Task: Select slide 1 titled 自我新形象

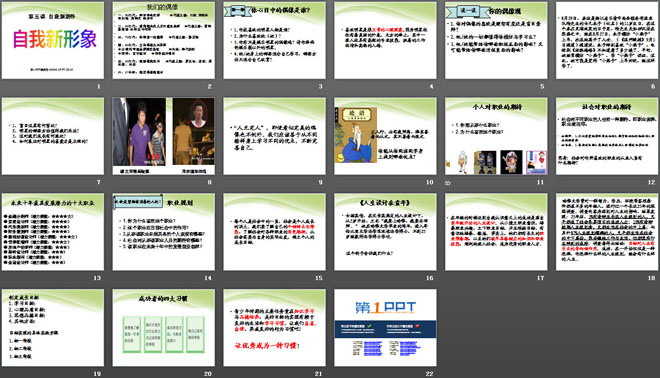Action: (x=53, y=40)
